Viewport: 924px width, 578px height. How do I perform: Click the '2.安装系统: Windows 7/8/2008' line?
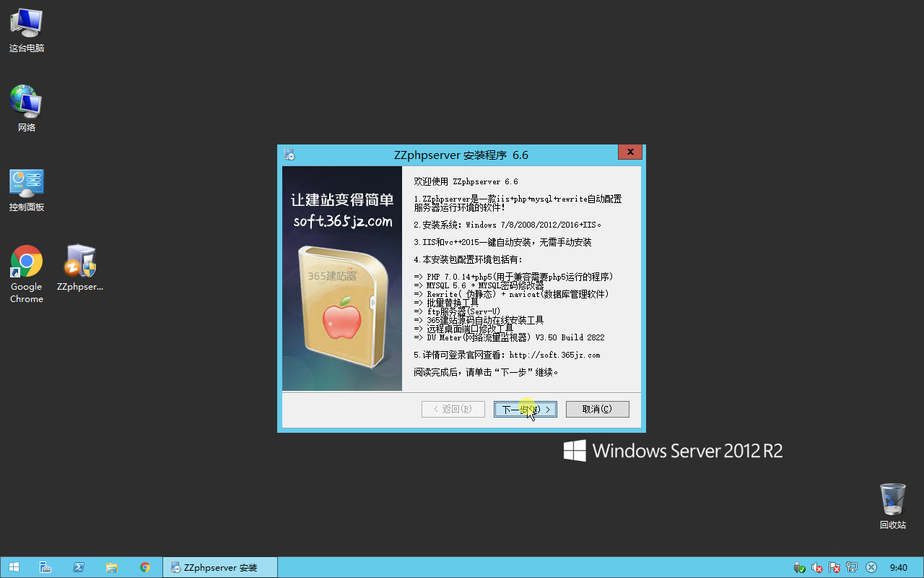click(x=507, y=225)
